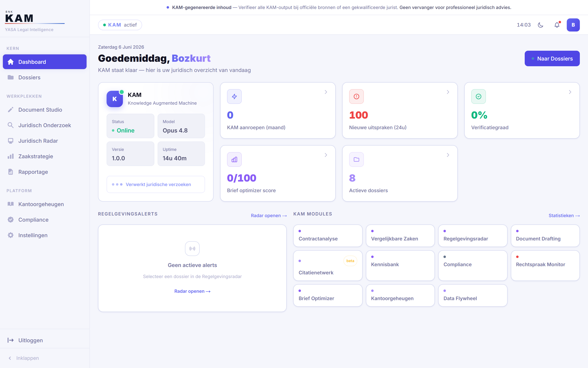Click Verwerkt juridische verzoeken status bar
The image size is (588, 368).
pyautogui.click(x=156, y=184)
